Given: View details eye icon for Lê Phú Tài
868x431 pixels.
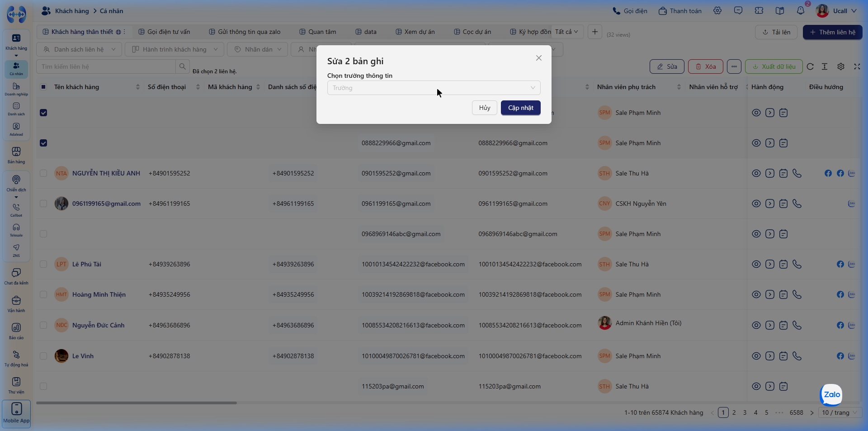Looking at the screenshot, I should [756, 264].
